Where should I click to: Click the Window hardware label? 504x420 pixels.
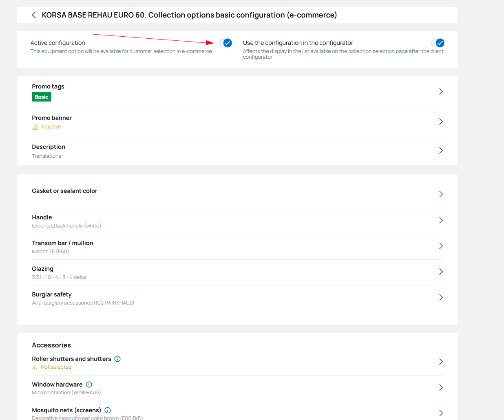[57, 385]
